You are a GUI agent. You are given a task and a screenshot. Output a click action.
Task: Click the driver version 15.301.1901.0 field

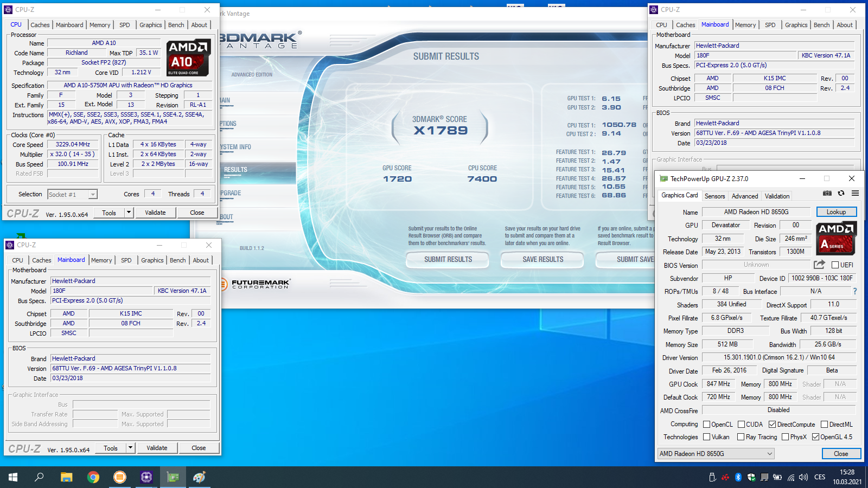pos(779,357)
